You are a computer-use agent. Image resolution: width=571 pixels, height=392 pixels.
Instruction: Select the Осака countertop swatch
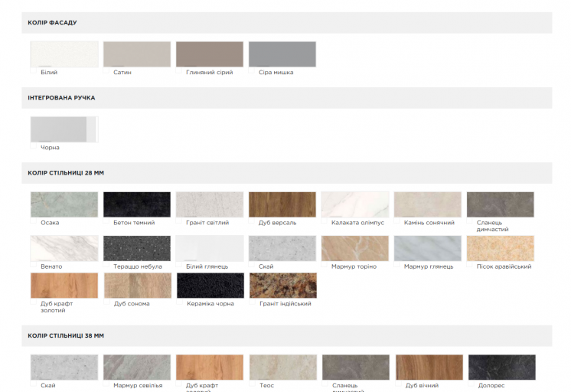click(x=64, y=204)
